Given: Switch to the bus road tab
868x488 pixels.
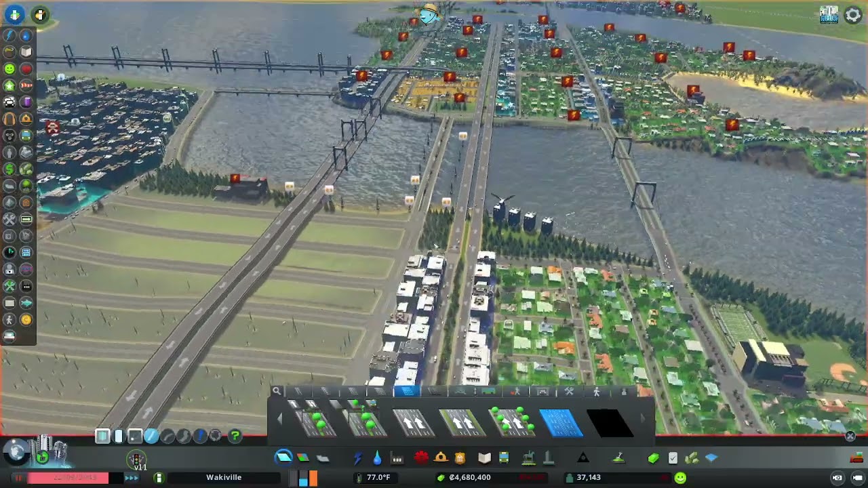Looking at the screenshot, I should (488, 391).
